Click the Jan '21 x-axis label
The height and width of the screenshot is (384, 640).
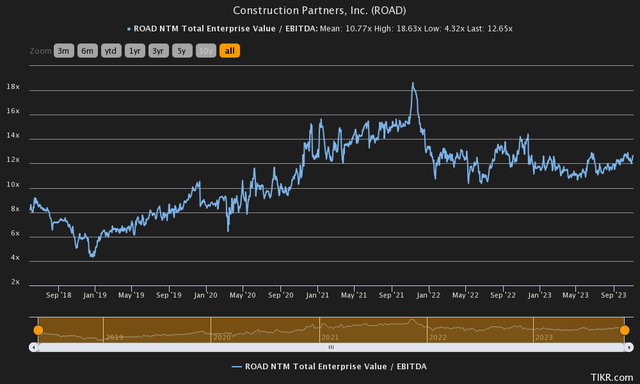pos(318,295)
